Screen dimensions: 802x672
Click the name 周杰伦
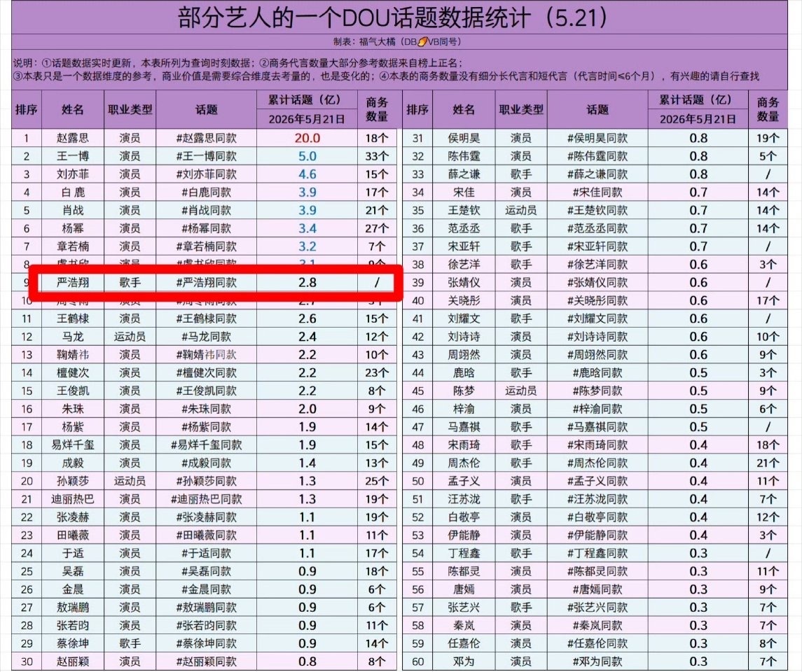coord(464,463)
